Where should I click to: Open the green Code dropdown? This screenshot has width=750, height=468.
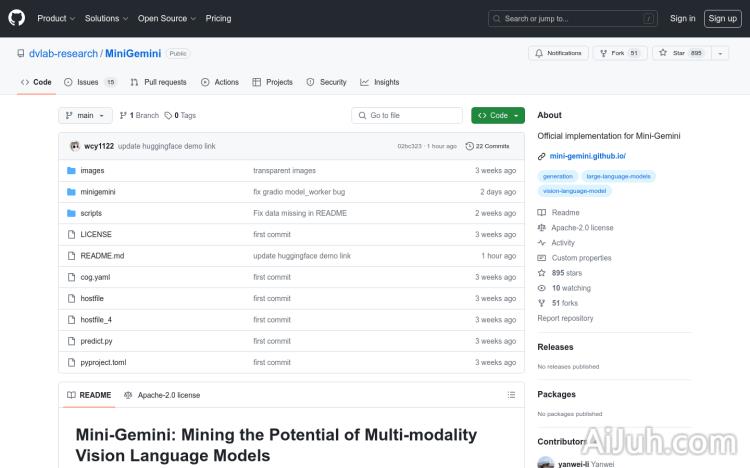point(497,115)
